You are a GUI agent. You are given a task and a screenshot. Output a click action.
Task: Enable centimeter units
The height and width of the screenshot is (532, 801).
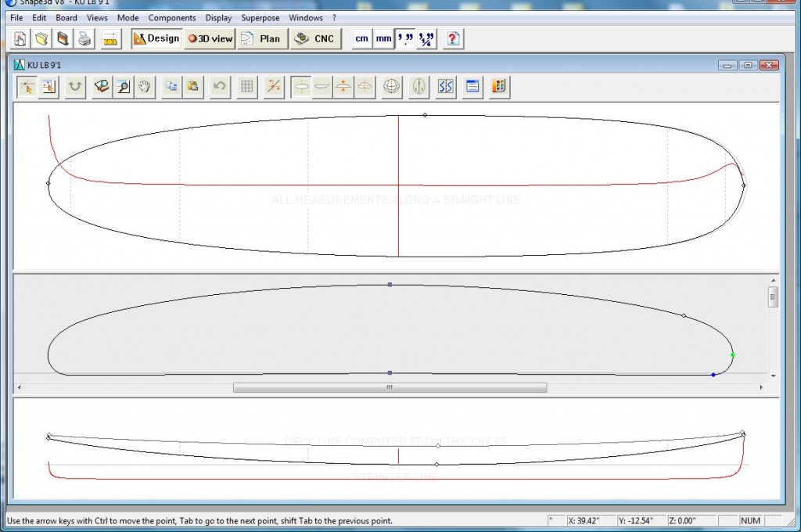click(x=361, y=38)
